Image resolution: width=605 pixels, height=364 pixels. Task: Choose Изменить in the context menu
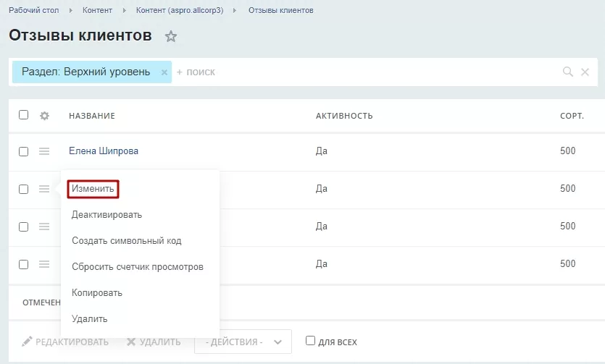pyautogui.click(x=93, y=189)
